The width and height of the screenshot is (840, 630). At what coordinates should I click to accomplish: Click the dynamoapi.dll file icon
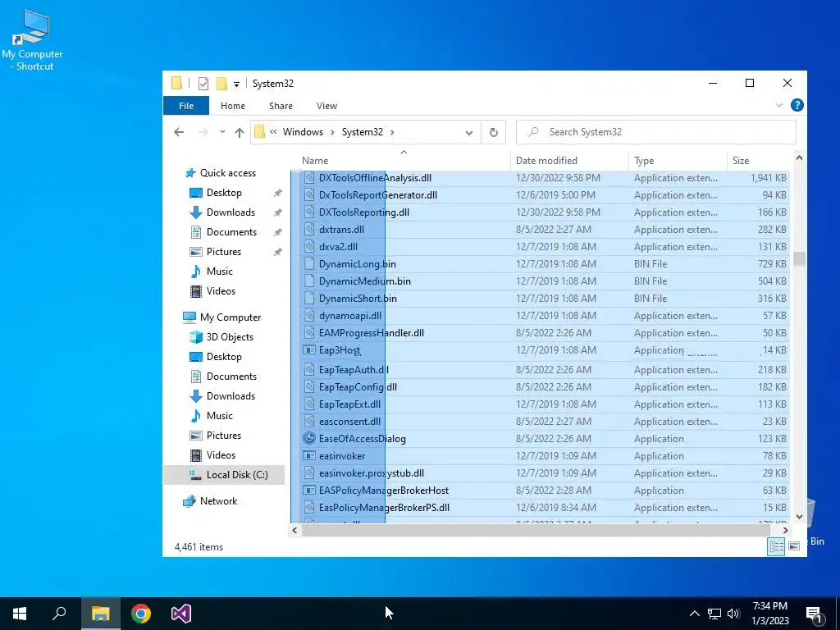(x=309, y=316)
